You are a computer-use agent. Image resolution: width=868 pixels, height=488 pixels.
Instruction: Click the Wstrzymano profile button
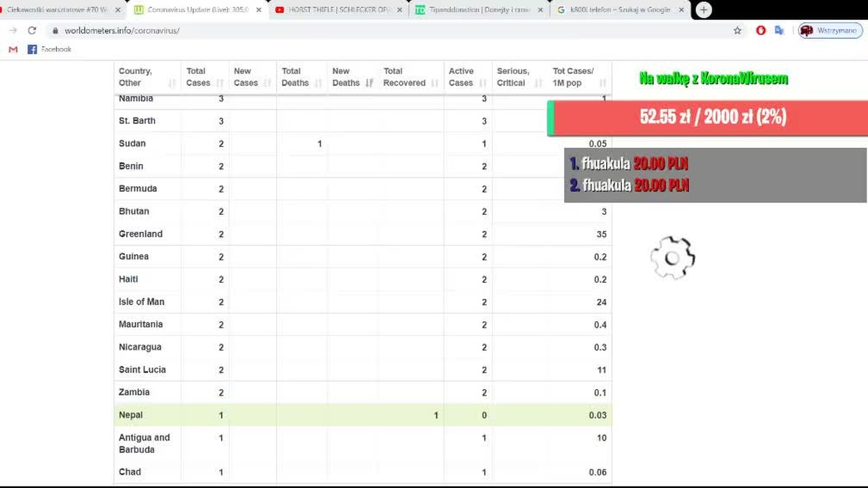[x=830, y=30]
